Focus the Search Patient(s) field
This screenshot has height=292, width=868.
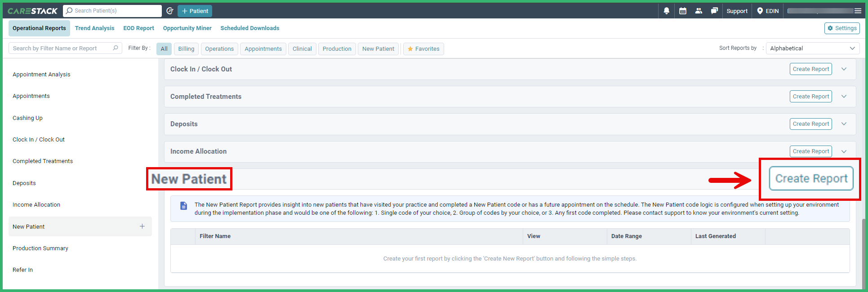[112, 11]
